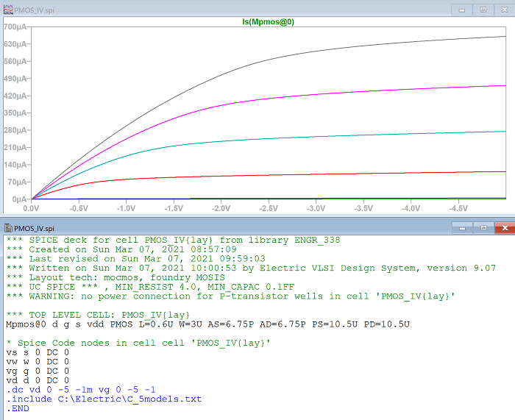
Task: Click the 'vg g 0 DC 0' line
Action: (37, 371)
